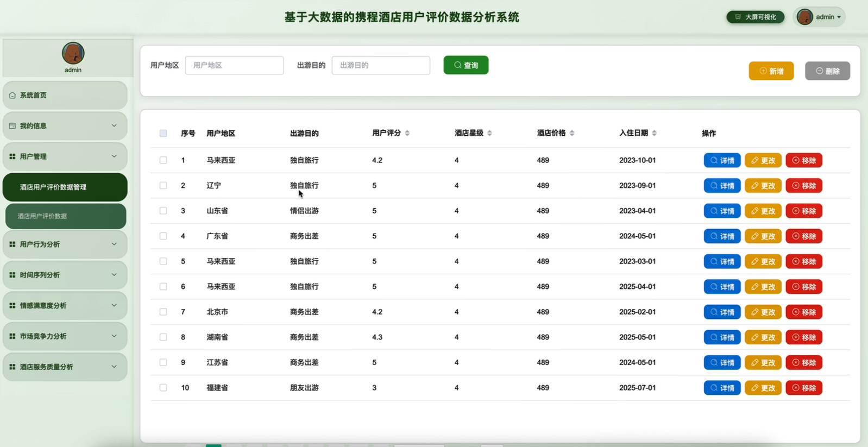Click the grid icon beside 时间序列分析
This screenshot has height=447, width=868.
click(12, 275)
